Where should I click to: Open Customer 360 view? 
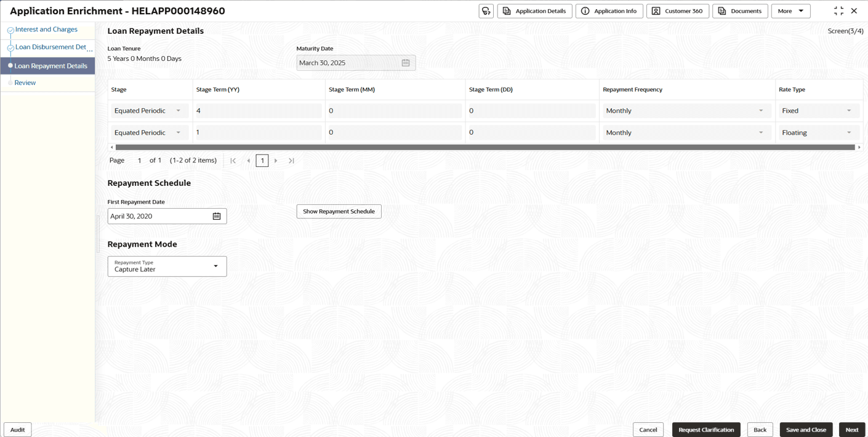pos(678,11)
